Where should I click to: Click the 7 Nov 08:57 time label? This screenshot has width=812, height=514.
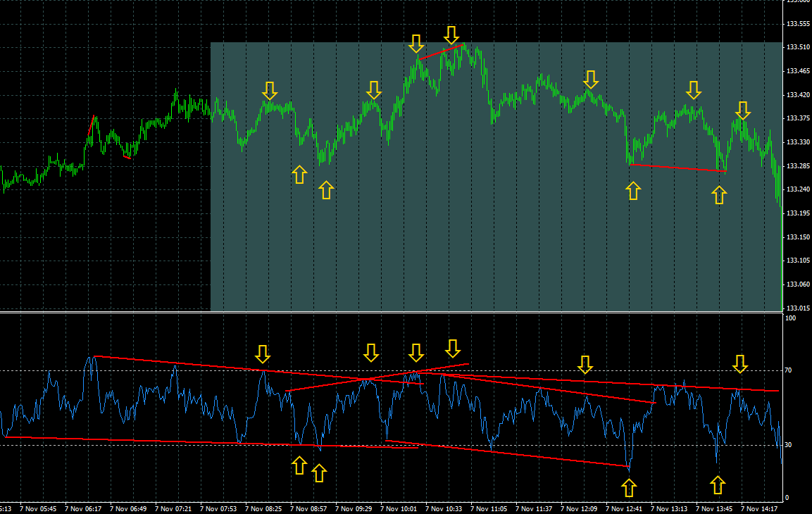click(x=308, y=509)
